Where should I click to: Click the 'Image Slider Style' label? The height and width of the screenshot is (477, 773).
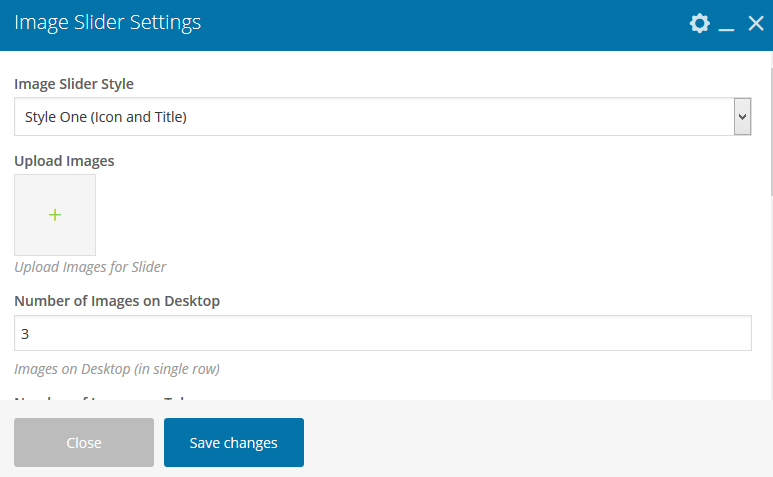point(74,84)
